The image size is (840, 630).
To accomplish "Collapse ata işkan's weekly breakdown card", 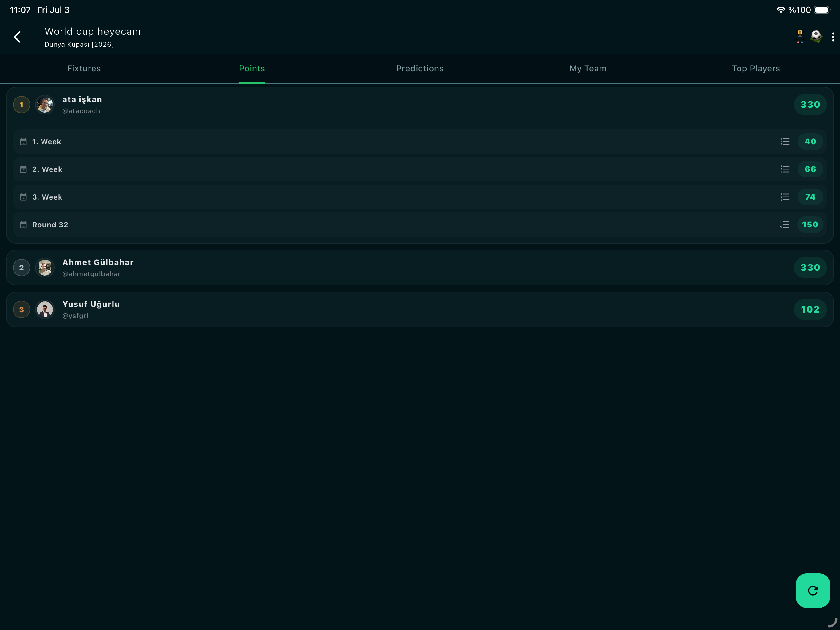I will pyautogui.click(x=420, y=105).
